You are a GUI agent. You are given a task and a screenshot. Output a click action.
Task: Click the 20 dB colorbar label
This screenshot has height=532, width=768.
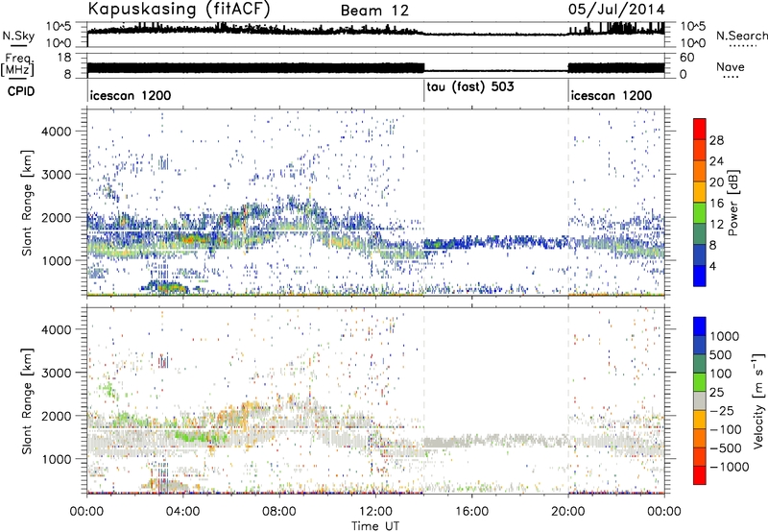pyautogui.click(x=716, y=182)
